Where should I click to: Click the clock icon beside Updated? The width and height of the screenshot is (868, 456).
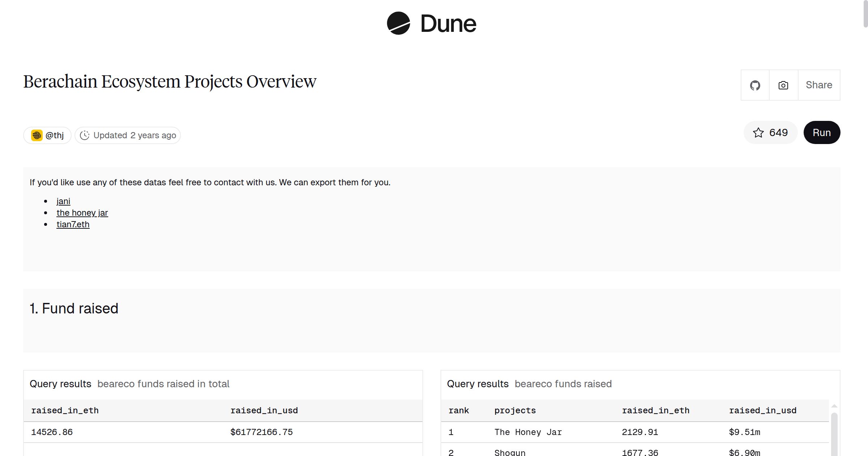85,135
